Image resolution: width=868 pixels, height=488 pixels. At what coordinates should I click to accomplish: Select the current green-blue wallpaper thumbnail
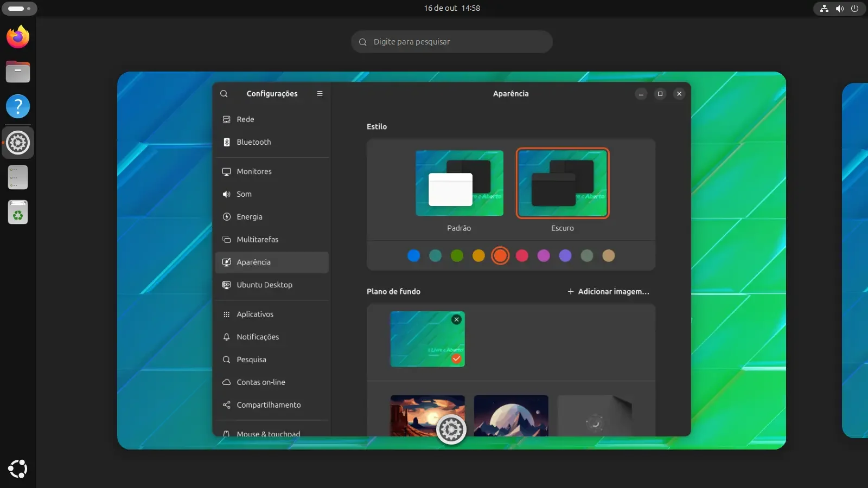coord(427,339)
